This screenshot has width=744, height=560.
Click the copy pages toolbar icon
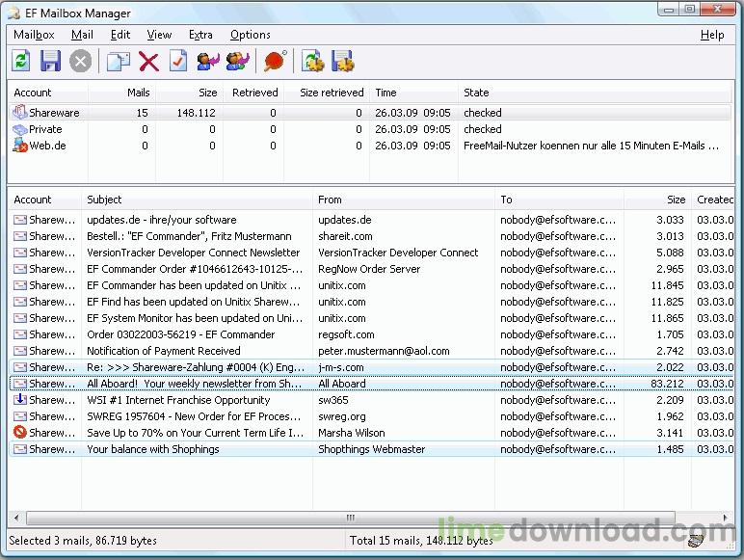pos(119,62)
